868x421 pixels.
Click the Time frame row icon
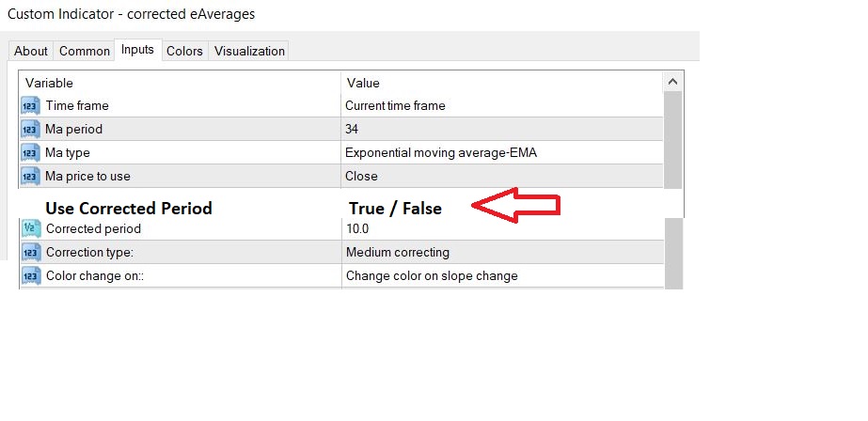[x=29, y=106]
